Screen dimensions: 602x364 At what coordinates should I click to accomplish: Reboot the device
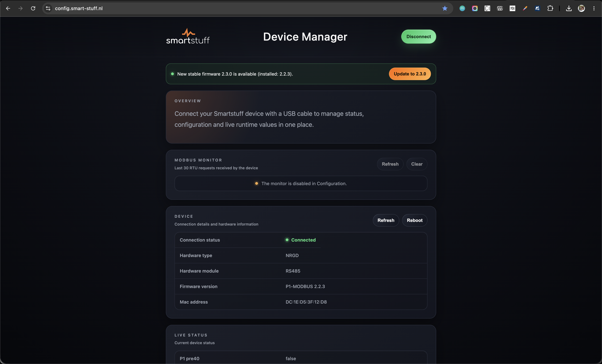tap(415, 220)
